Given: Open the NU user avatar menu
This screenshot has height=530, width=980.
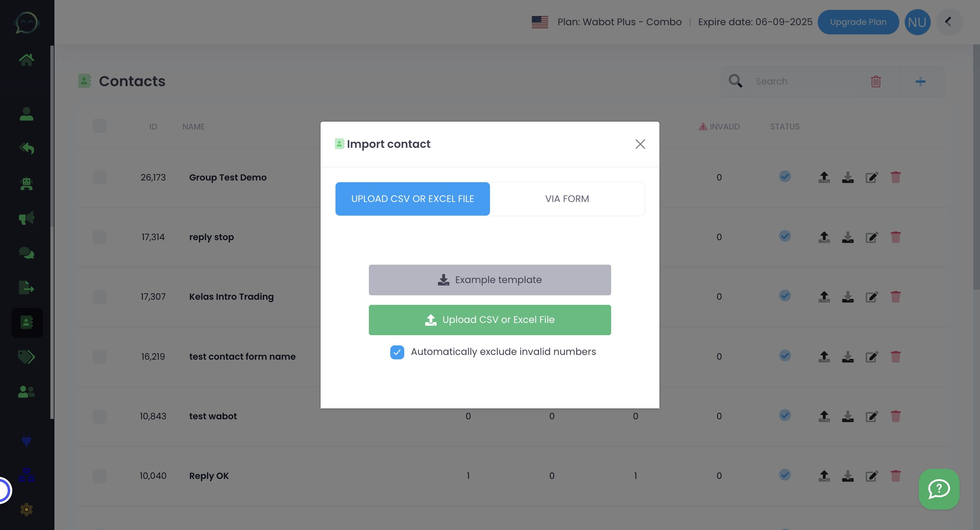Looking at the screenshot, I should (917, 22).
